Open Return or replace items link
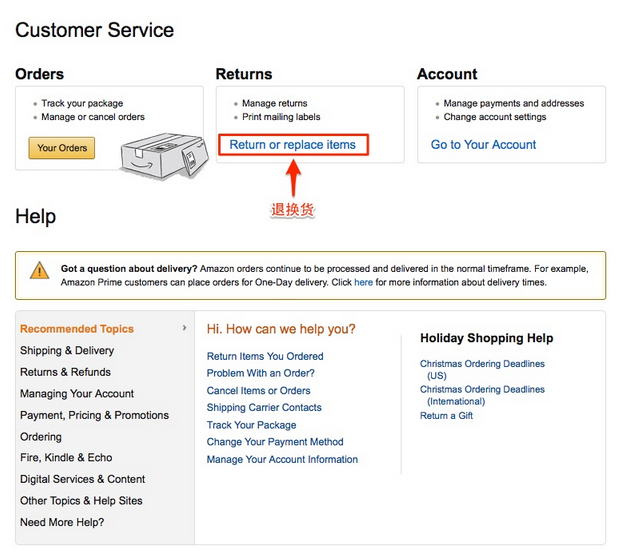The image size is (620, 552). coord(293,145)
